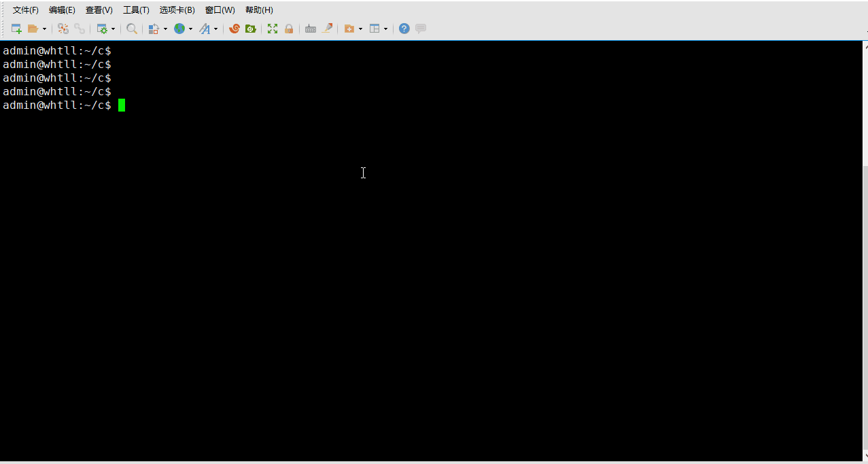Launch Xftp orange swirl icon
868x464 pixels.
(235, 29)
